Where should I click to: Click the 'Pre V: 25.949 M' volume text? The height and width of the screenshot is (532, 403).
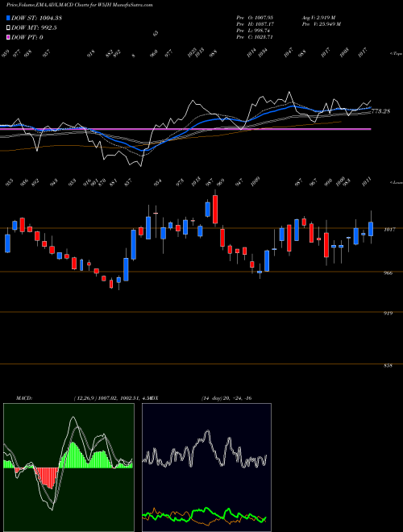point(321,23)
